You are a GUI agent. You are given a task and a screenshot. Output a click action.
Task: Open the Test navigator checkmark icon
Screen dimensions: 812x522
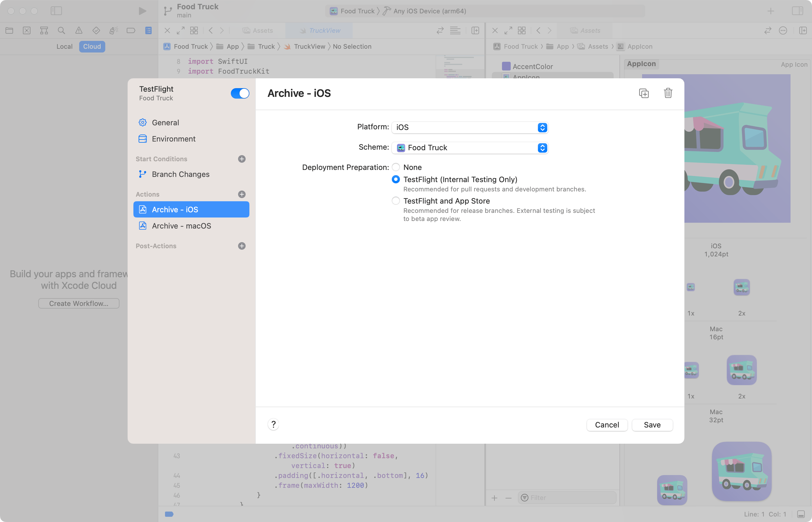pos(96,30)
